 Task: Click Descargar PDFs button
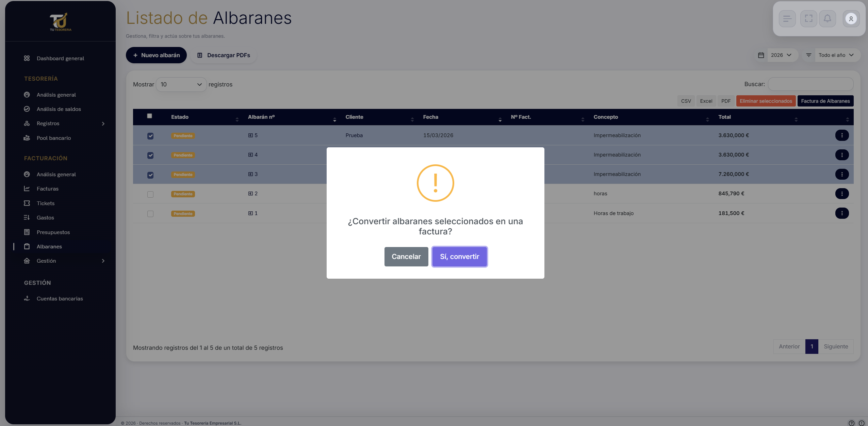(x=224, y=55)
